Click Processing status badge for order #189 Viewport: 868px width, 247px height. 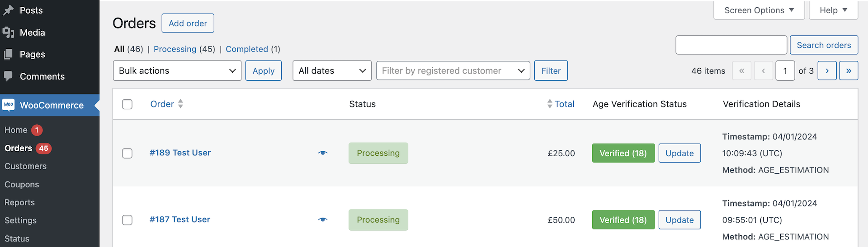tap(378, 153)
